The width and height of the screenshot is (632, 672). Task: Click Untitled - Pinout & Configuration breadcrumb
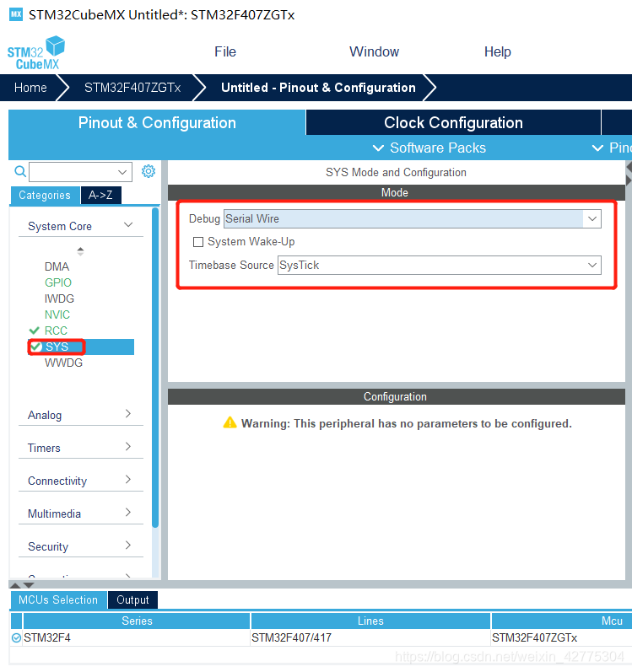coord(318,88)
